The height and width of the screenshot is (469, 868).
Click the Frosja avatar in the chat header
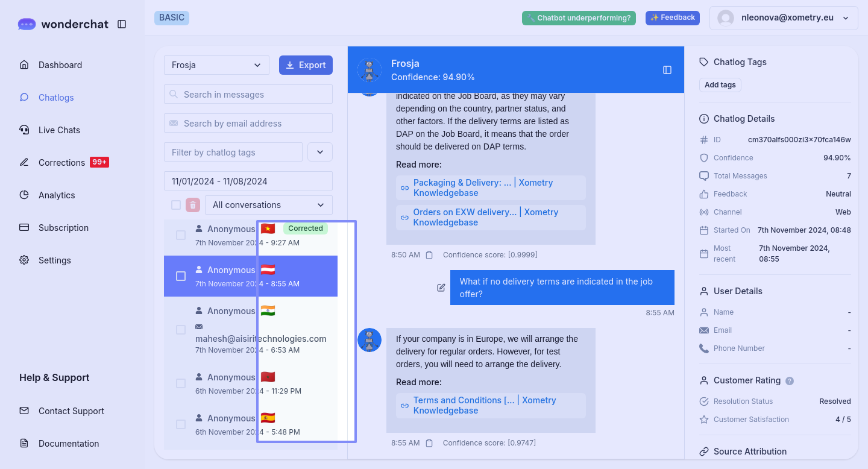point(370,70)
